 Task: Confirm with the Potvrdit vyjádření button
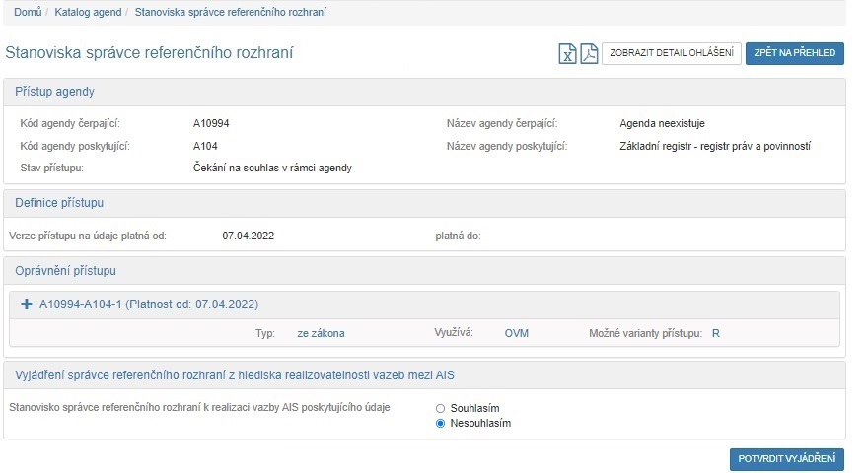point(786,459)
